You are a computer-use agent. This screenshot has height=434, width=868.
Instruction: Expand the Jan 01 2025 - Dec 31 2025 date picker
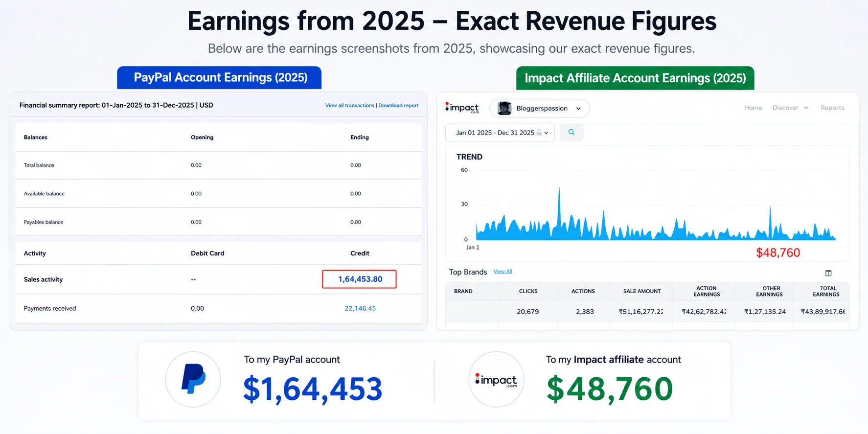pos(500,133)
